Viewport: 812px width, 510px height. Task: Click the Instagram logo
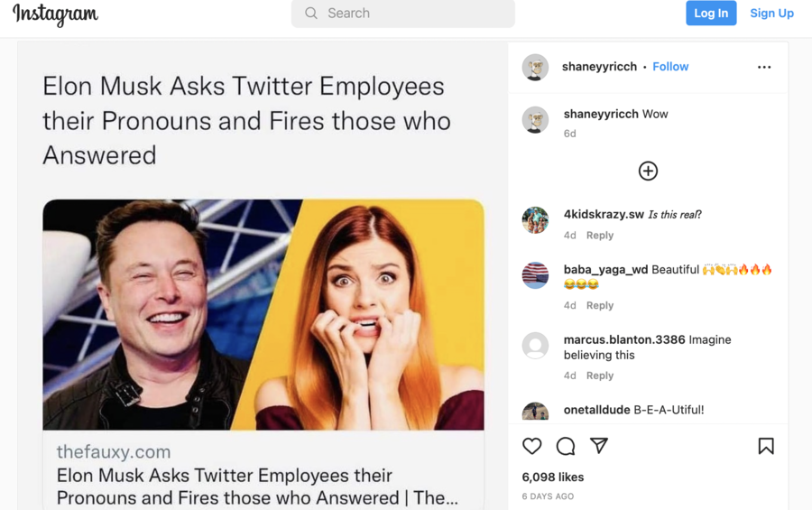(x=56, y=14)
